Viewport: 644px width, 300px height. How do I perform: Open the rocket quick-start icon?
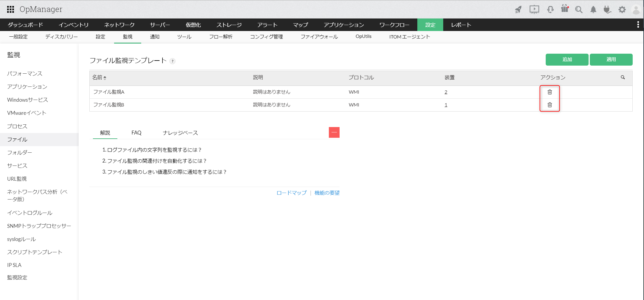[518, 9]
